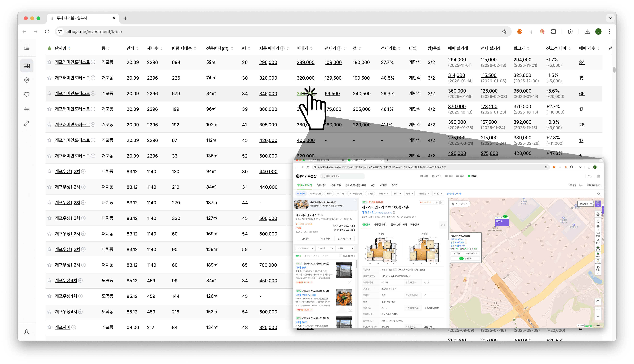The width and height of the screenshot is (634, 364).
Task: Go back using the browser back arrow
Action: tap(24, 32)
